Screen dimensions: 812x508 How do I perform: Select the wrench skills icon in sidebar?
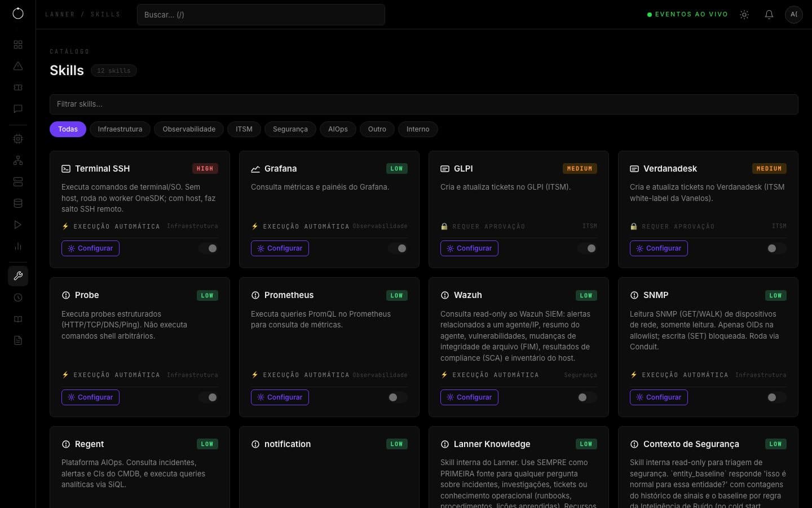tap(18, 276)
